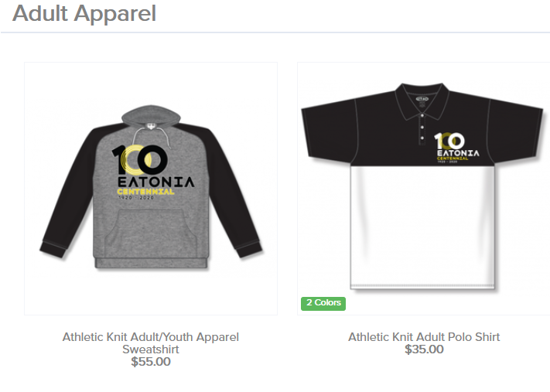This screenshot has width=550, height=392.
Task: Select the $55.00 sweatshirt price
Action: pyautogui.click(x=151, y=362)
